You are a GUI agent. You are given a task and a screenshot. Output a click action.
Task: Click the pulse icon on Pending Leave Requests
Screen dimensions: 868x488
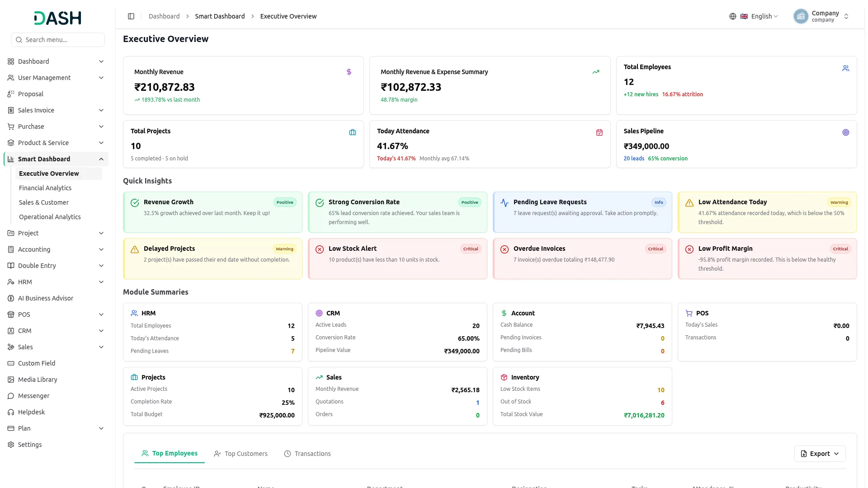(x=505, y=203)
